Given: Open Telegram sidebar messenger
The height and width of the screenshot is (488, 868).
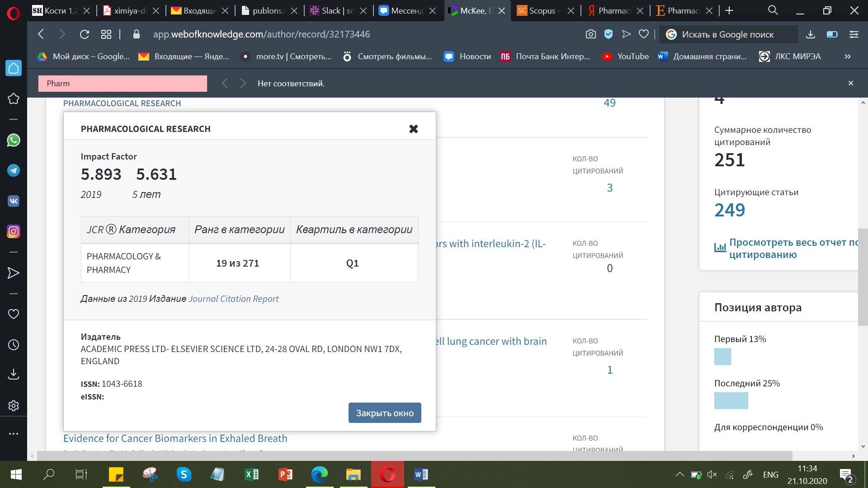Looking at the screenshot, I should (14, 170).
